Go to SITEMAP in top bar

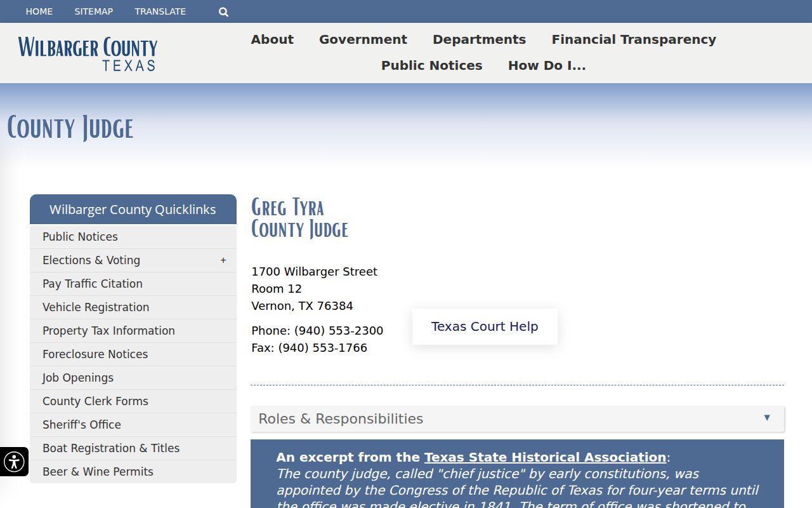(x=94, y=11)
